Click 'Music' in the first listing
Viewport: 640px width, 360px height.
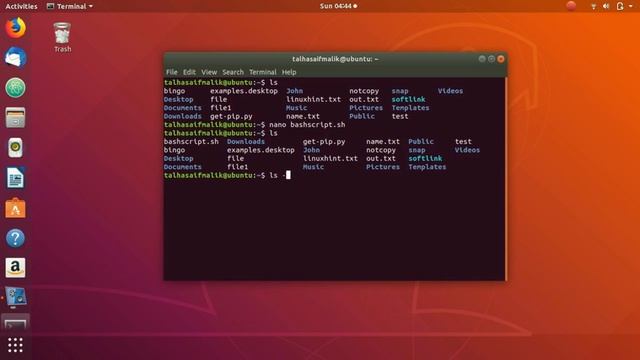(296, 108)
